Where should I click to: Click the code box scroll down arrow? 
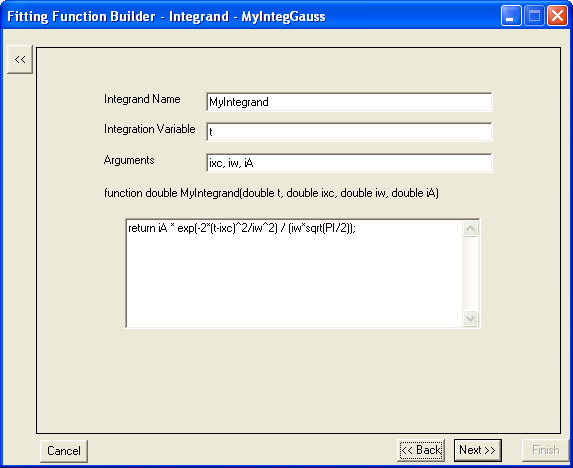coord(470,318)
